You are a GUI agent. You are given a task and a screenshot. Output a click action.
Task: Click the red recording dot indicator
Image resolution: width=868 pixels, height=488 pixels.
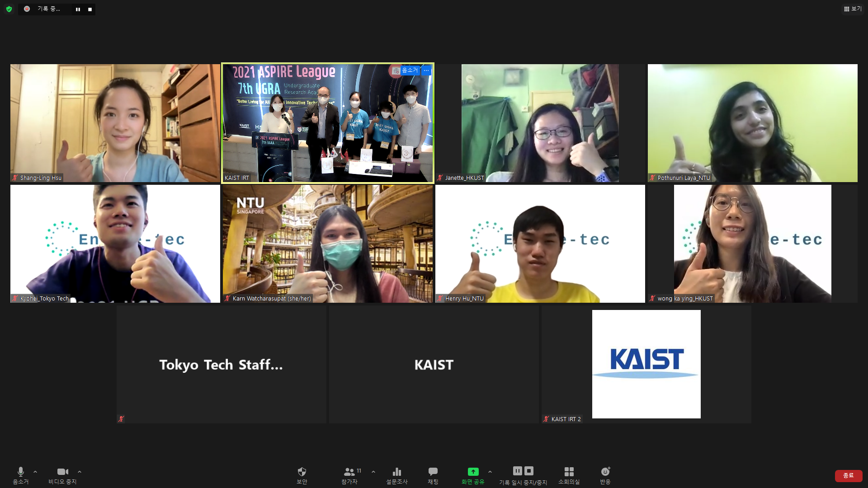click(27, 9)
